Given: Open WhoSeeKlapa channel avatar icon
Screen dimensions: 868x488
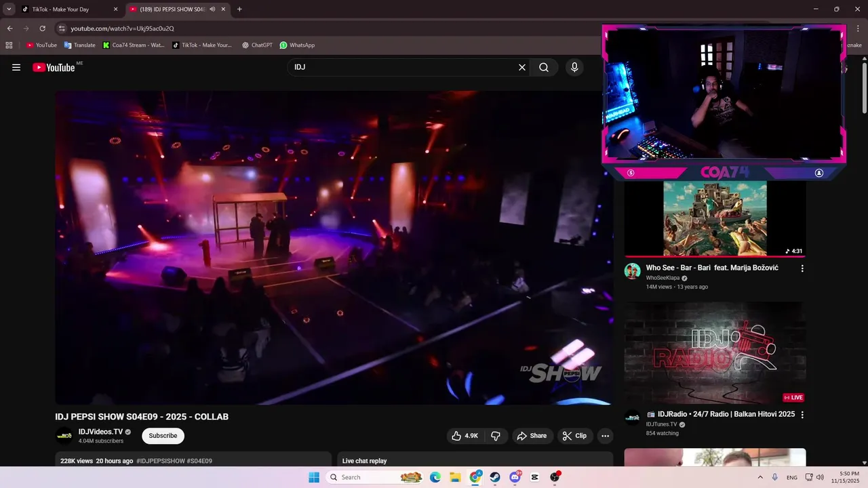Looking at the screenshot, I should 633,271.
